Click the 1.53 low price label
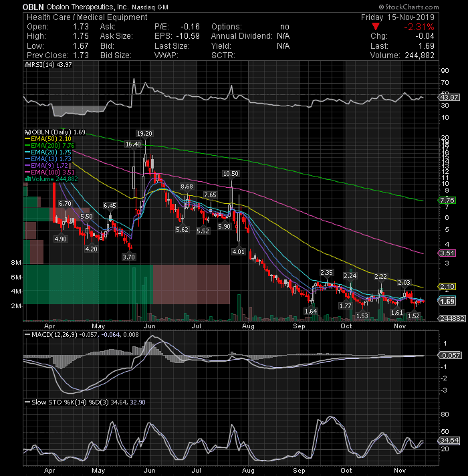This screenshot has height=476, width=468. tap(362, 316)
